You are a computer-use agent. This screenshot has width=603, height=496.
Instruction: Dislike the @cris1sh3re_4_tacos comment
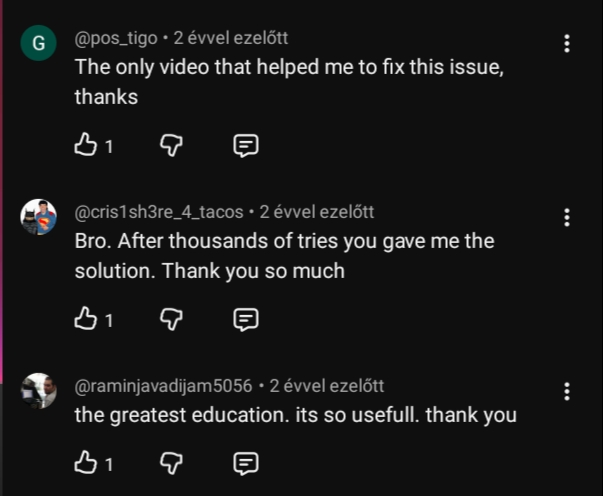(172, 319)
